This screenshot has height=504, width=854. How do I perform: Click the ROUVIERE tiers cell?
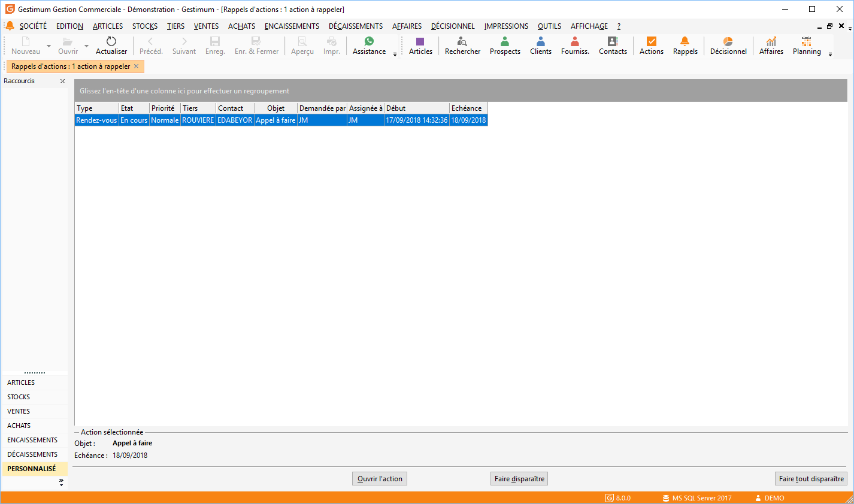point(198,120)
